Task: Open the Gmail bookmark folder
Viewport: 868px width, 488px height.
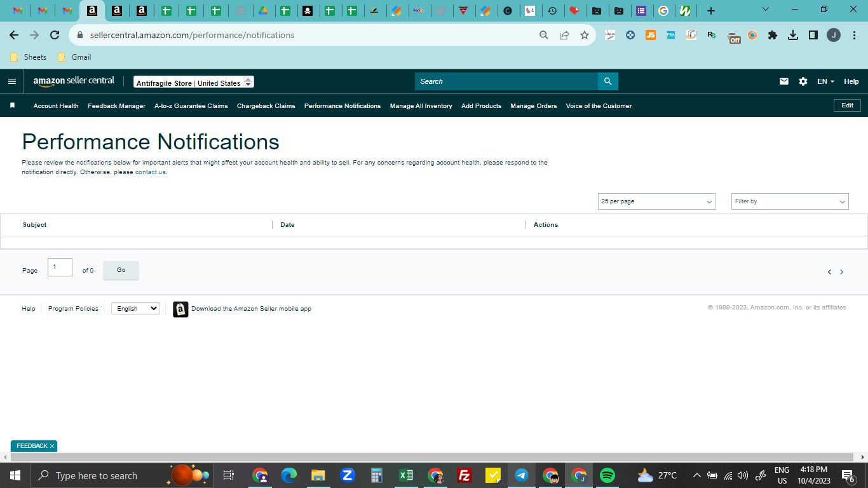Action: click(74, 57)
